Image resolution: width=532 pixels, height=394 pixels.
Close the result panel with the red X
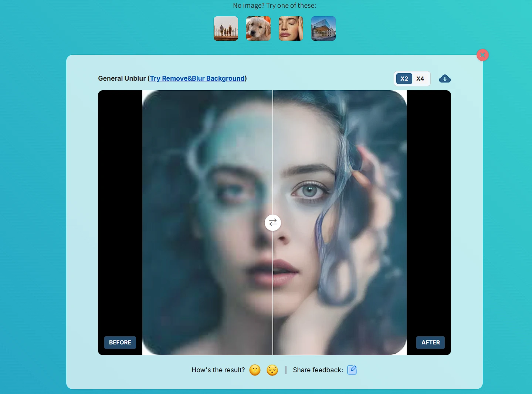click(482, 55)
